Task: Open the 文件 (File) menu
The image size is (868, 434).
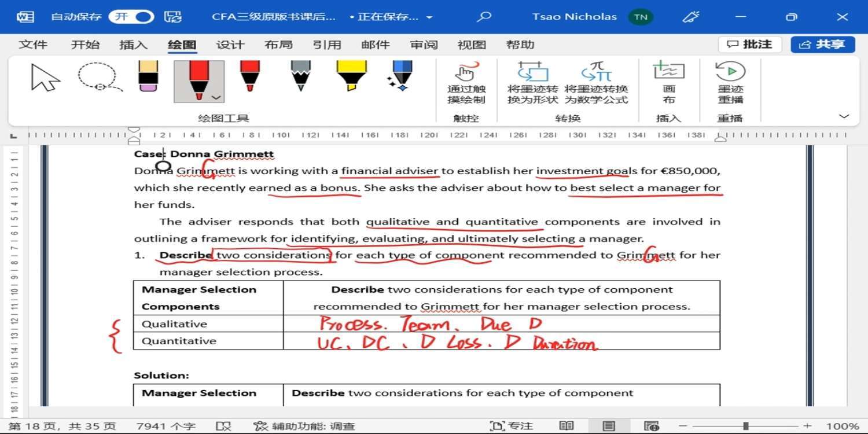Action: click(x=33, y=45)
